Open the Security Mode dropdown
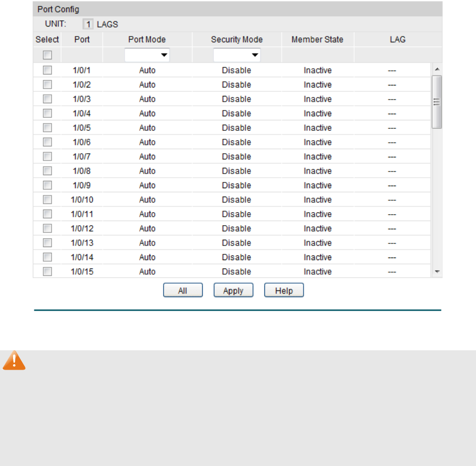Screen dimensions: 476x466 [x=237, y=55]
